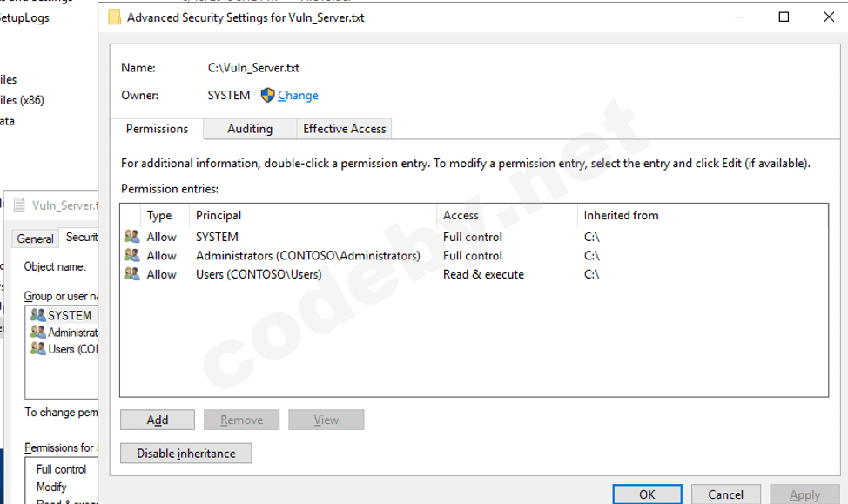Click the UAC shield icon next to Change
This screenshot has height=504, width=848.
coord(267,96)
